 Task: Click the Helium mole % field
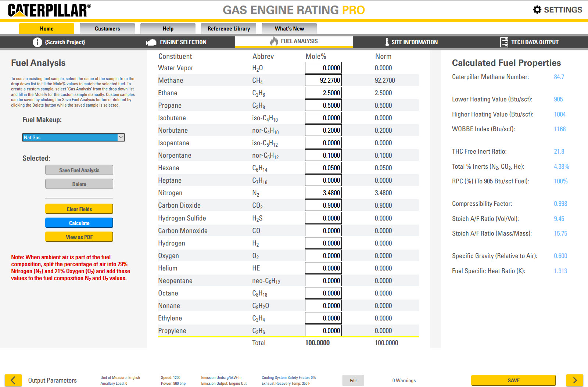[x=323, y=268]
